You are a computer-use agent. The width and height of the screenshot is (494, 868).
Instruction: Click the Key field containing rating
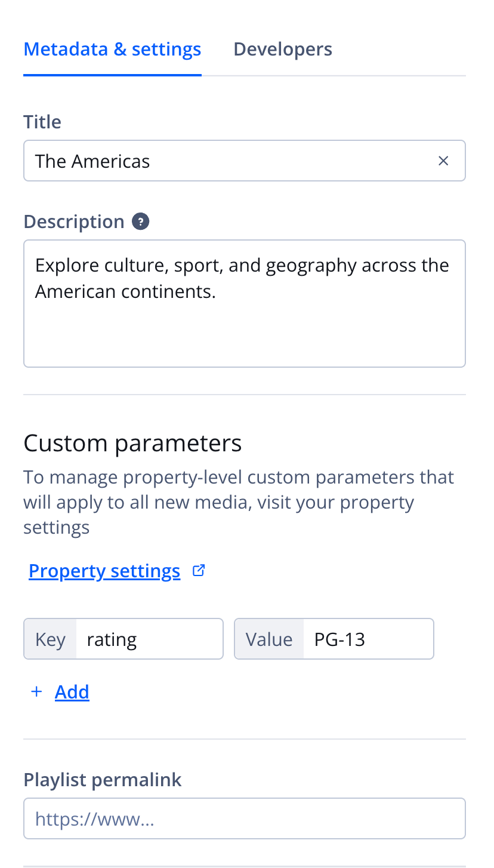pyautogui.click(x=149, y=639)
